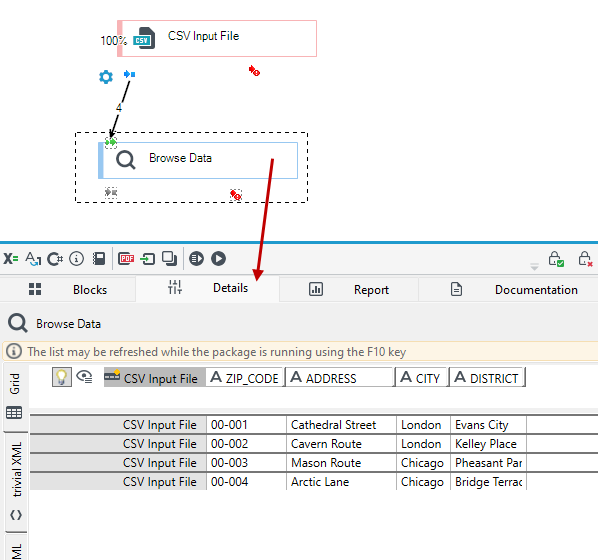Click the A rename toolbar icon
The image size is (599, 560).
click(x=33, y=259)
